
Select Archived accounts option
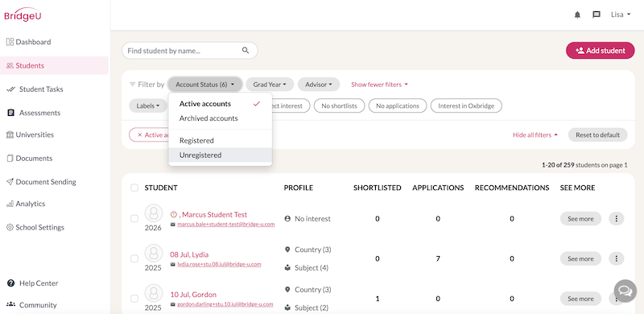(220, 118)
